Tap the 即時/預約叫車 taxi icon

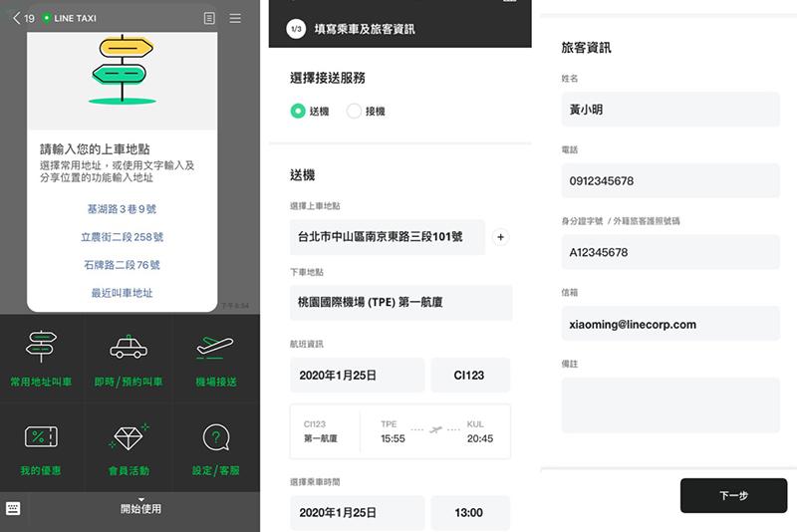click(x=130, y=348)
